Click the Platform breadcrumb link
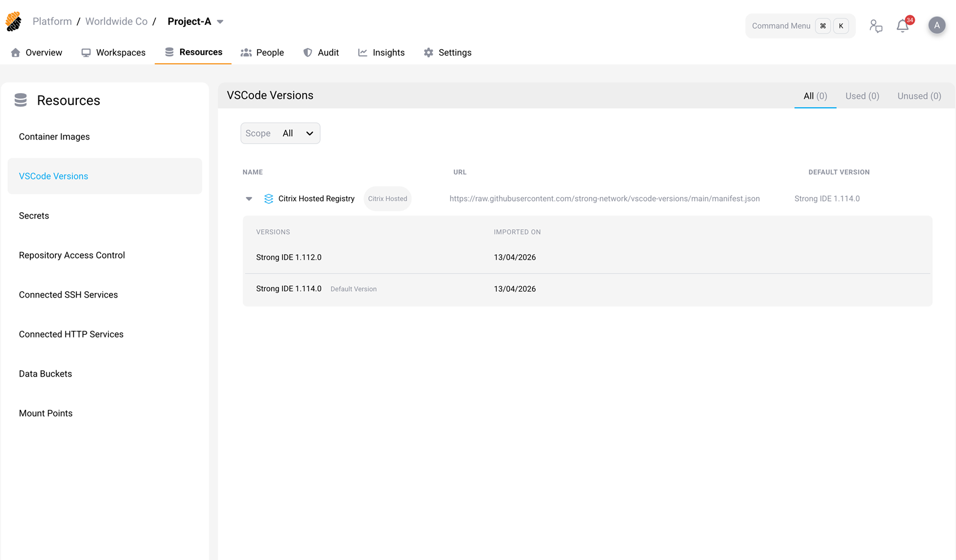 tap(52, 21)
